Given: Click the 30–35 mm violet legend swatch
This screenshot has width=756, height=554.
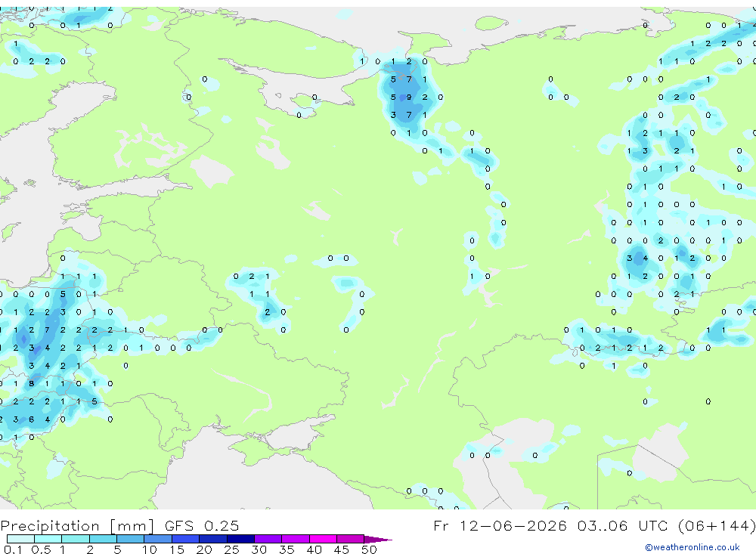Looking at the screenshot, I should (x=268, y=539).
